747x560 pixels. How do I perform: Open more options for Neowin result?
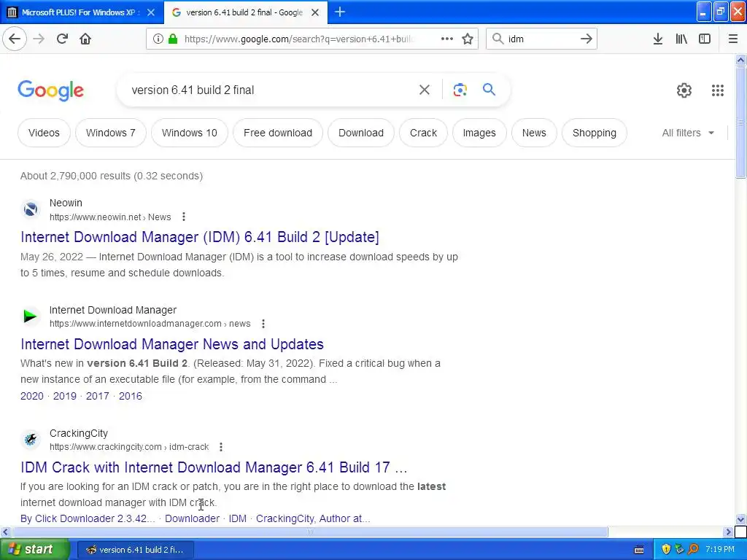(183, 217)
